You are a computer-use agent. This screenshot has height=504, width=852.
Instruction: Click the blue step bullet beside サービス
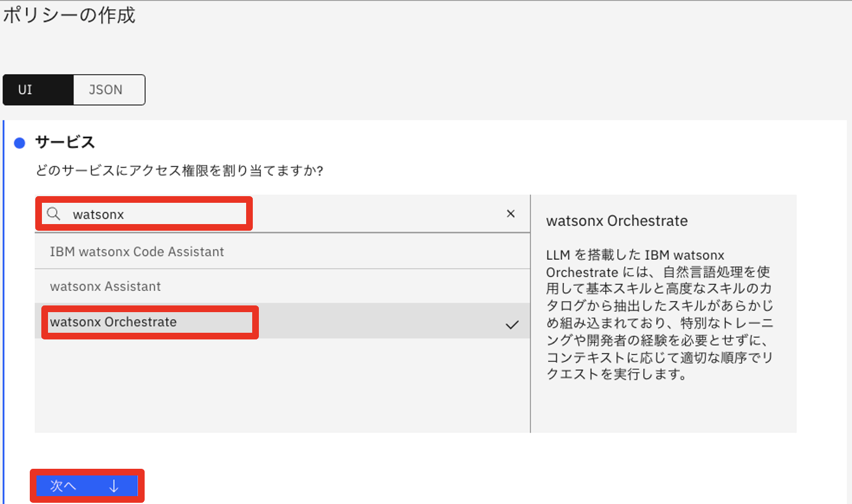pyautogui.click(x=19, y=143)
